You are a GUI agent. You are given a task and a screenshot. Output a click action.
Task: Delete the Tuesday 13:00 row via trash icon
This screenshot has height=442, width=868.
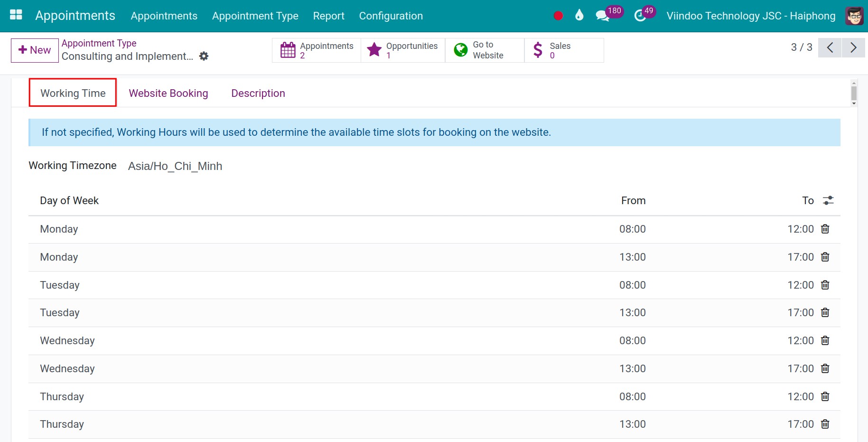tap(825, 312)
